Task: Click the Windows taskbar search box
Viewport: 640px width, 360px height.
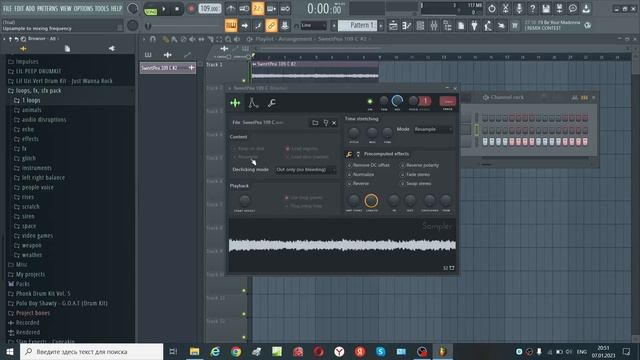Action: point(91,351)
